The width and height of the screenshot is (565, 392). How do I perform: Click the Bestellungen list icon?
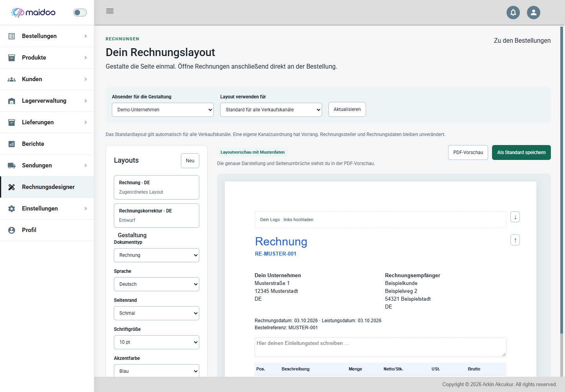(12, 36)
